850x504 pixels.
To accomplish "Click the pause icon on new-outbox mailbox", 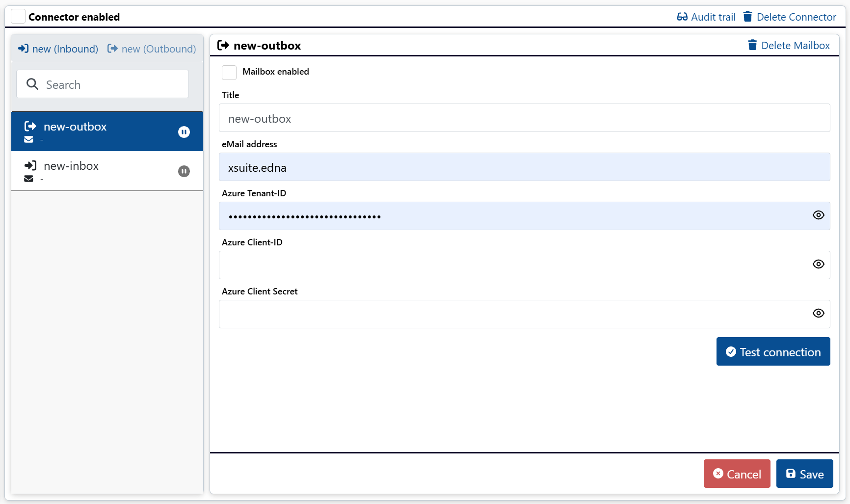I will click(x=184, y=132).
